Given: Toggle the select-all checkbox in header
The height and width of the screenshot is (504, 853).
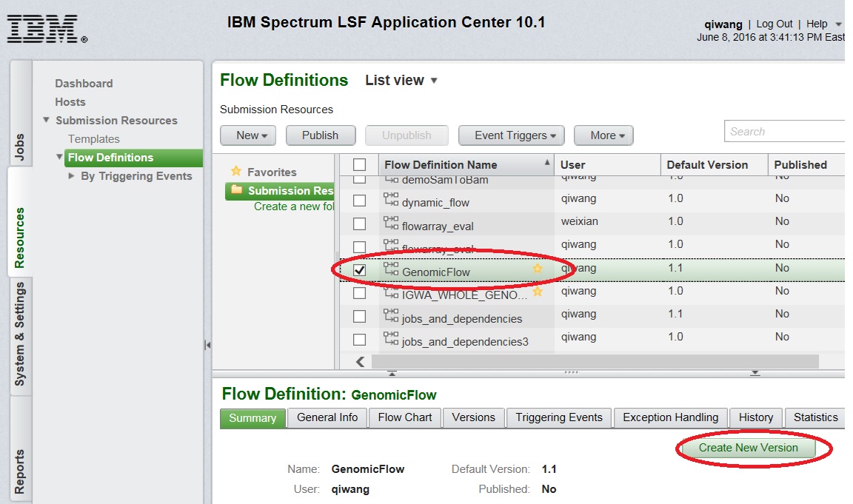Looking at the screenshot, I should pos(359,164).
